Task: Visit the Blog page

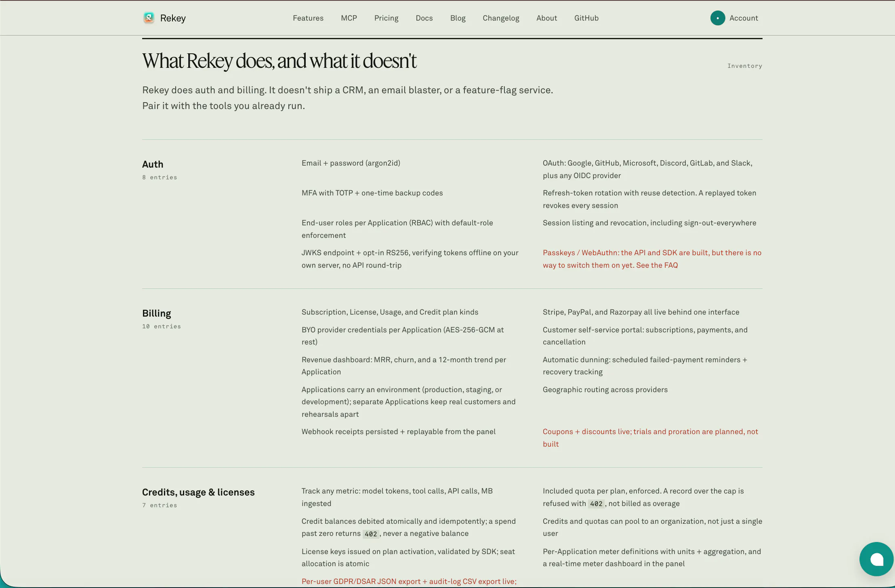Action: click(458, 18)
